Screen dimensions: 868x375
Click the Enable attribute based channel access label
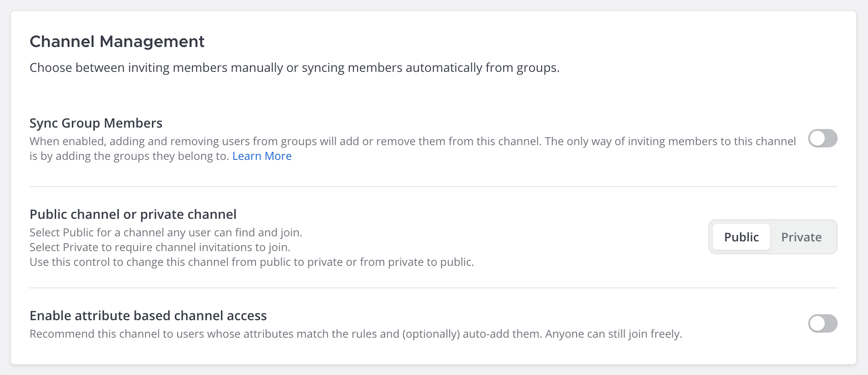[148, 316]
